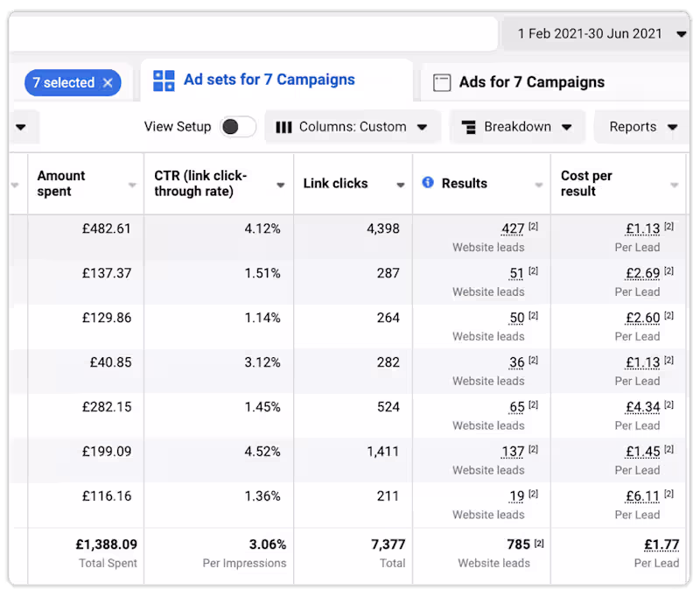Click the Cost per result column header
This screenshot has width=700, height=604.
[586, 183]
